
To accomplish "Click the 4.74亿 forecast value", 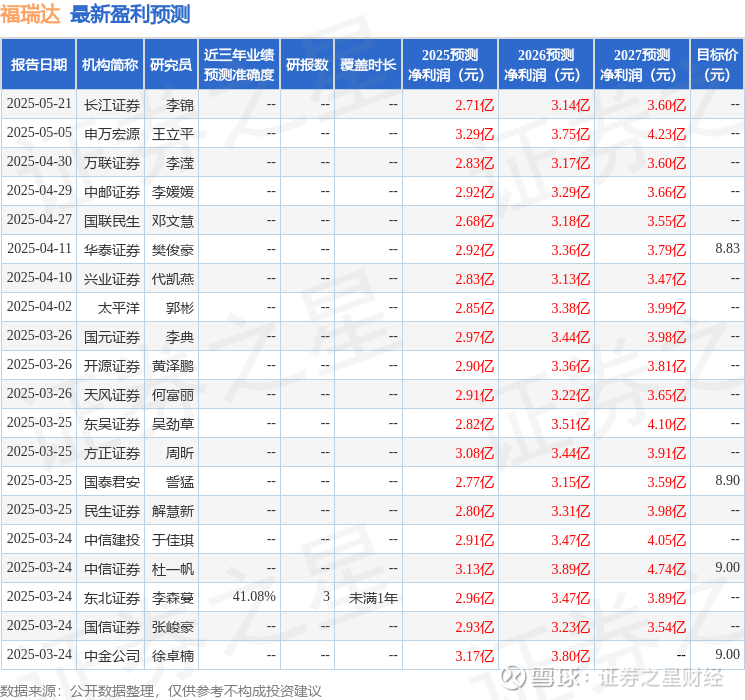I will click(x=666, y=569).
